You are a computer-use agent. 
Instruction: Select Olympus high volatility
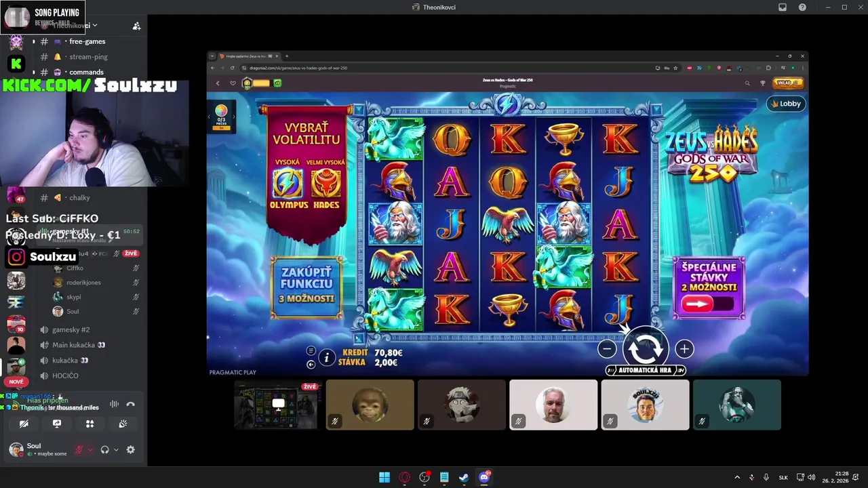[x=288, y=184]
